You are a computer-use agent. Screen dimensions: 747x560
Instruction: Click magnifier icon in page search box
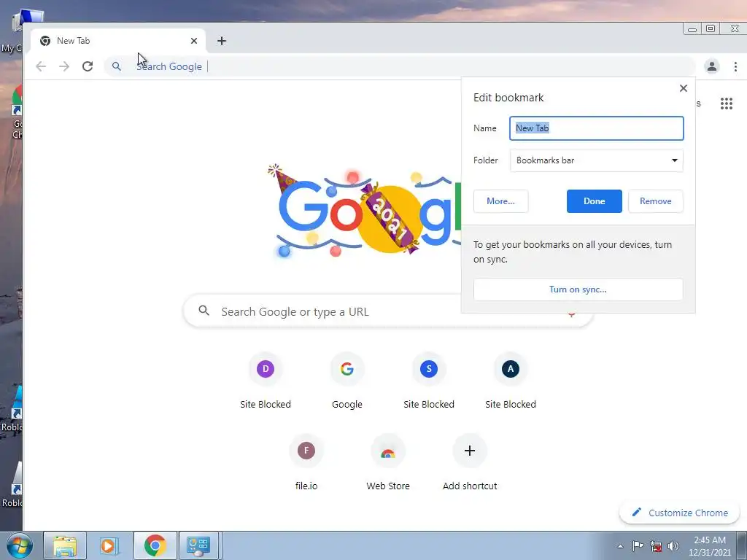[x=204, y=311]
